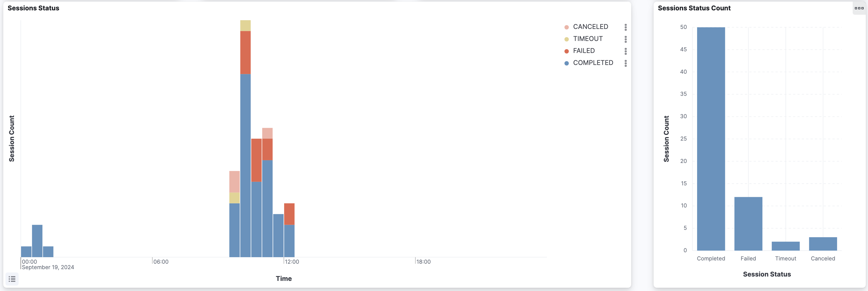Click the Sessions Status panel title
Viewport: 868px width, 291px height.
coord(33,8)
